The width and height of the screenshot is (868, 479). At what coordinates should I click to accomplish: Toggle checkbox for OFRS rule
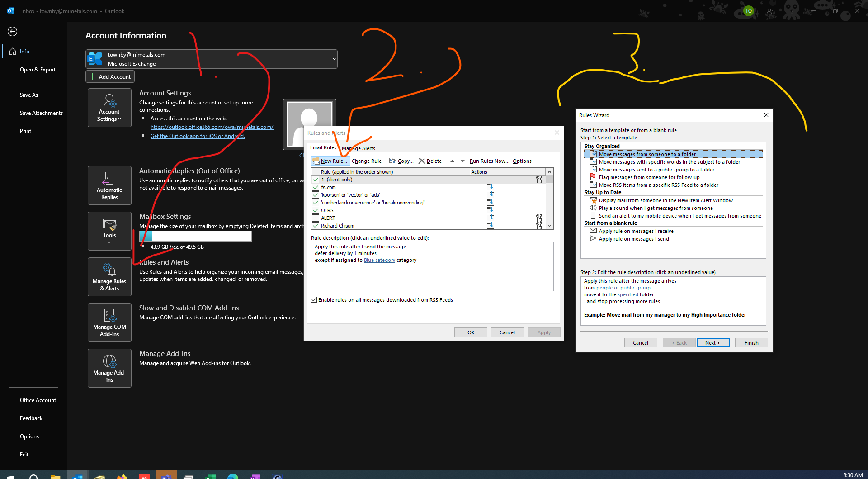[x=316, y=210]
